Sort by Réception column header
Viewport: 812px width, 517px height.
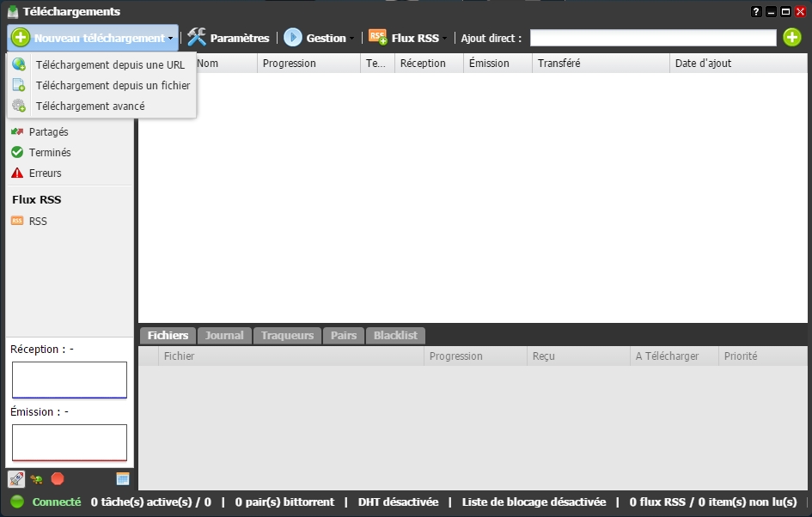click(429, 64)
